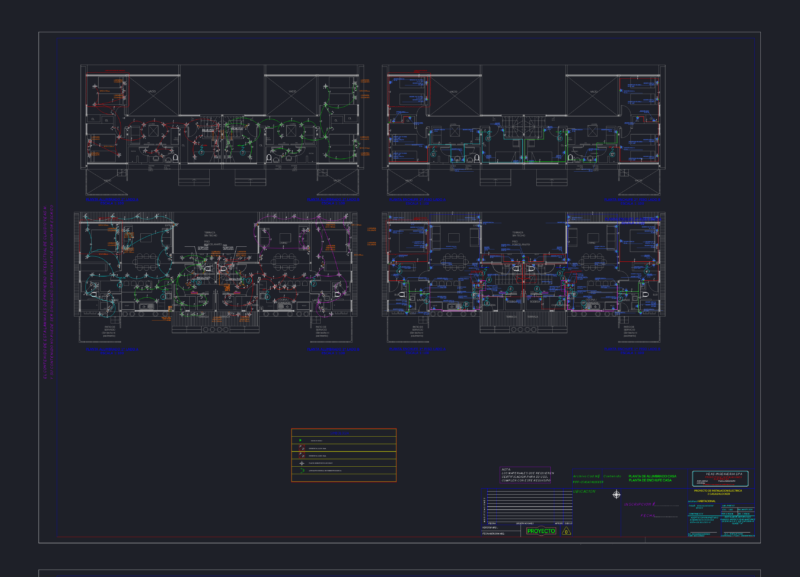Click the legend table's blue title text

[x=340, y=433]
